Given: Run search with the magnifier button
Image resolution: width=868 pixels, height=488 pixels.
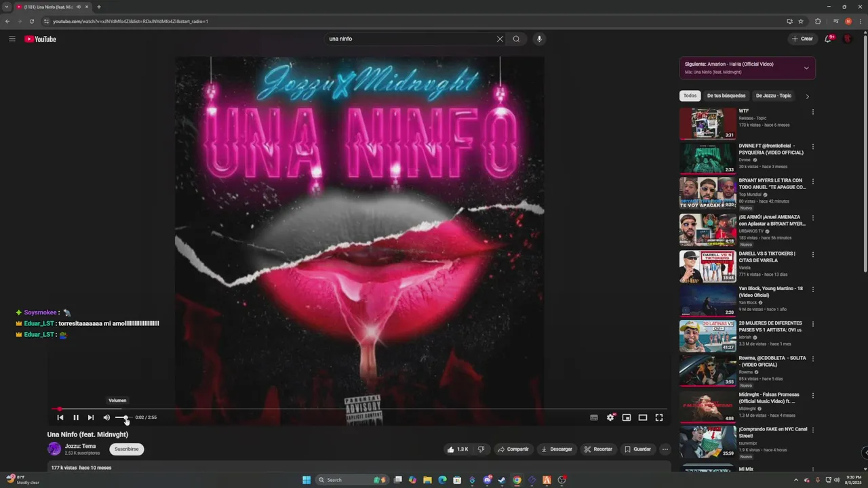Looking at the screenshot, I should (516, 39).
